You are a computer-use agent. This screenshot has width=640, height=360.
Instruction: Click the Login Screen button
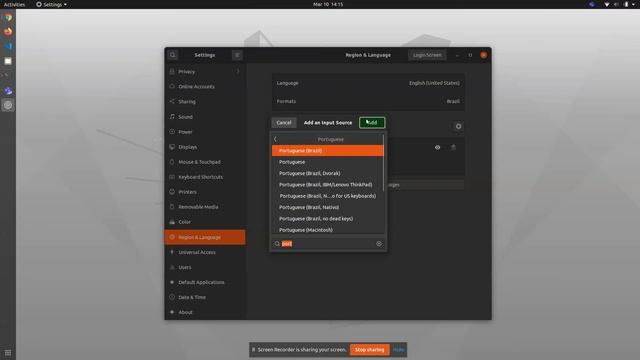point(427,55)
